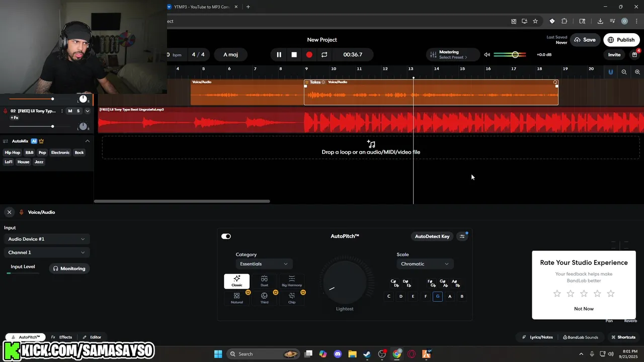Click the AutoPitch Lightest strength knob
This screenshot has height=362, width=644.
pos(345,282)
